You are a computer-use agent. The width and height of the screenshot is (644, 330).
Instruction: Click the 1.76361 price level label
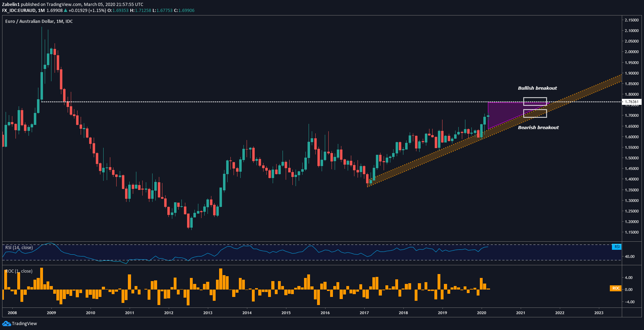632,102
